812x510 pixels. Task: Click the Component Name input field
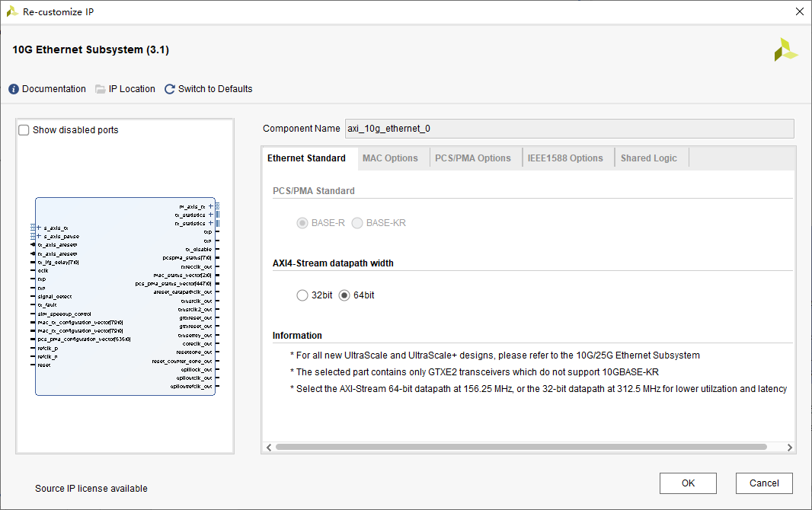pos(570,129)
